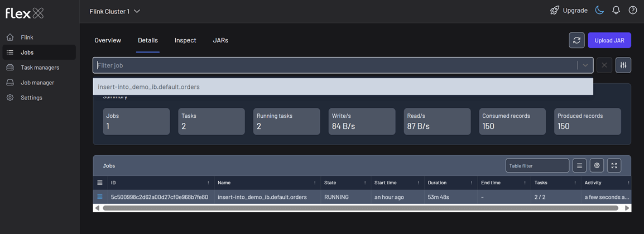Open the help question mark icon
This screenshot has height=234, width=644.
click(x=632, y=11)
